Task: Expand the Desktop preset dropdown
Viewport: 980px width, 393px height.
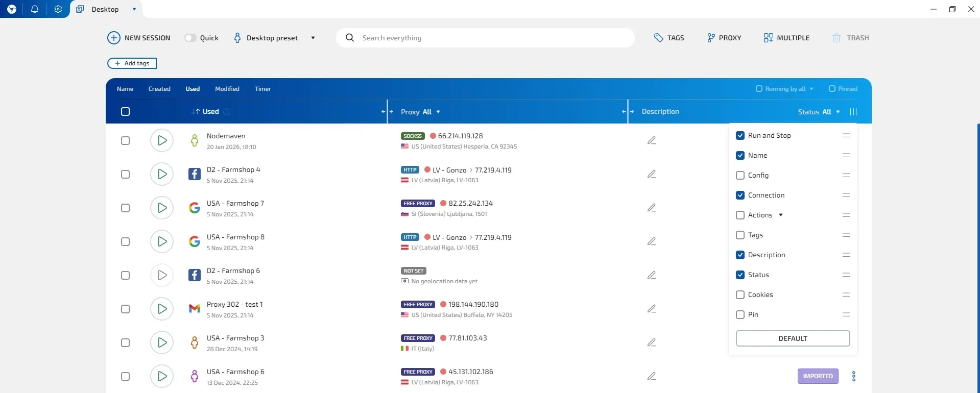Action: pos(313,38)
